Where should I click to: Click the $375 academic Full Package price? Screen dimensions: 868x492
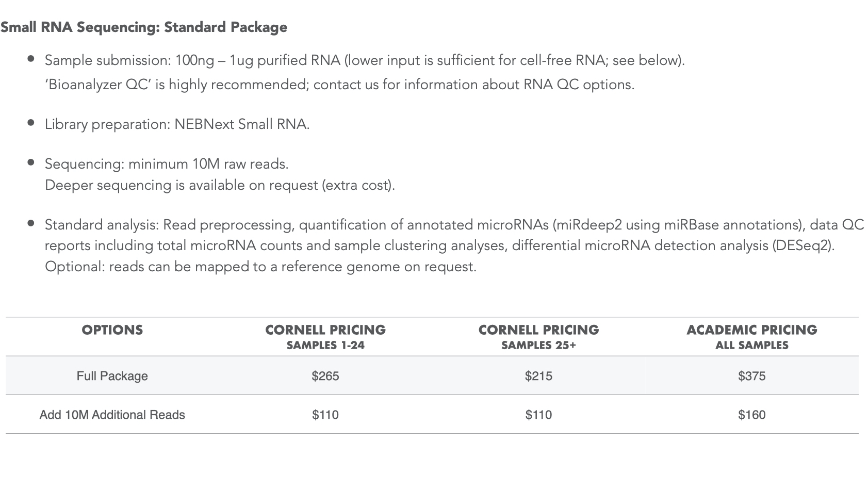point(751,376)
